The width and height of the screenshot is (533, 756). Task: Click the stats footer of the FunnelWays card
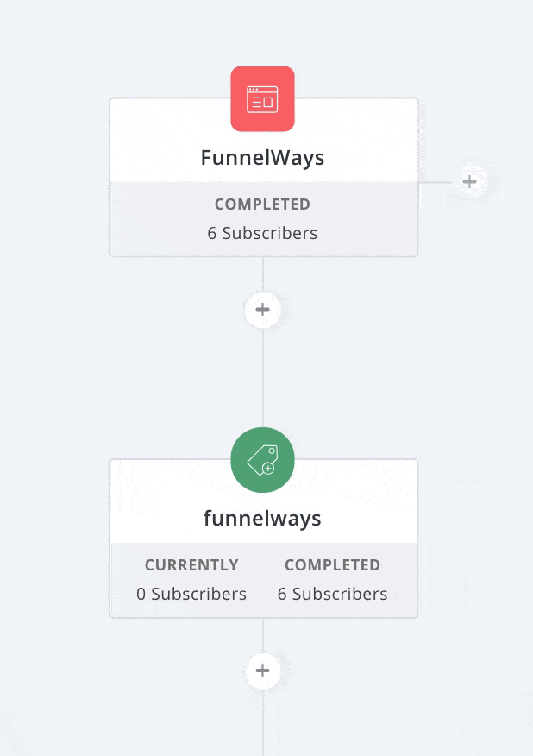[x=262, y=218]
